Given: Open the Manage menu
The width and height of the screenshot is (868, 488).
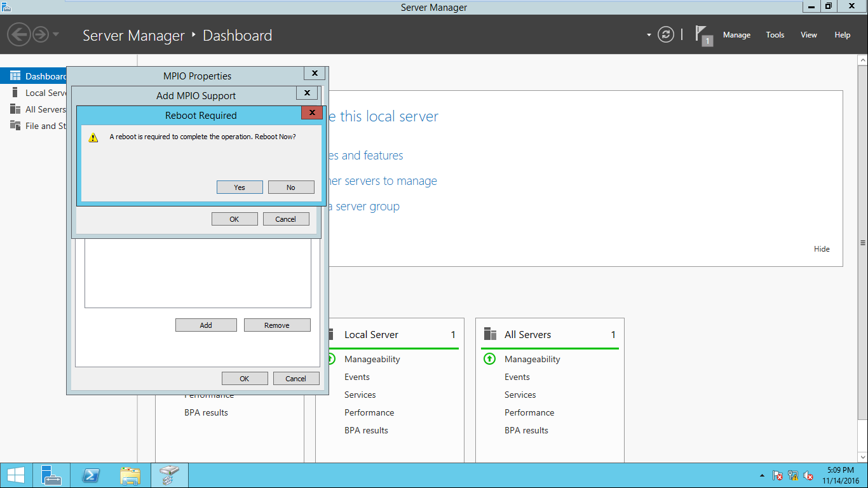Looking at the screenshot, I should point(736,35).
